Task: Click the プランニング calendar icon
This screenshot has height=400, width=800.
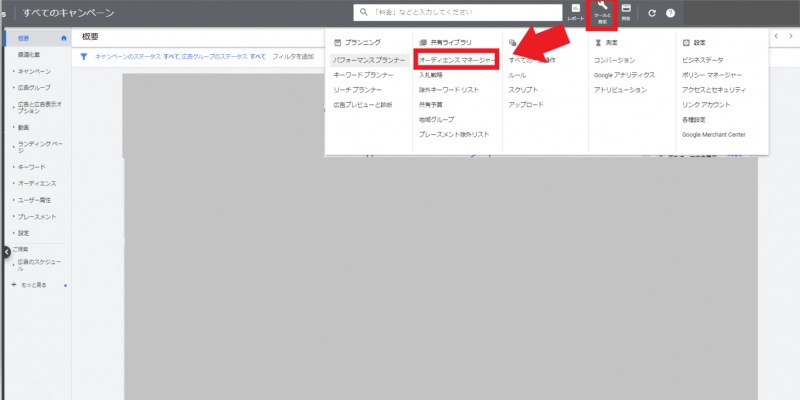Action: tap(337, 43)
